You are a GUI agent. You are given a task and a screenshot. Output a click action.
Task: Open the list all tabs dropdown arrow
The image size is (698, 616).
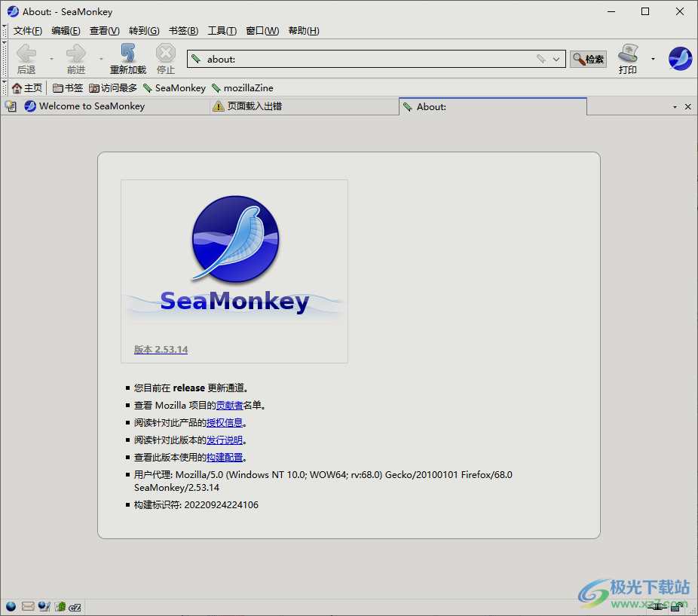click(675, 107)
